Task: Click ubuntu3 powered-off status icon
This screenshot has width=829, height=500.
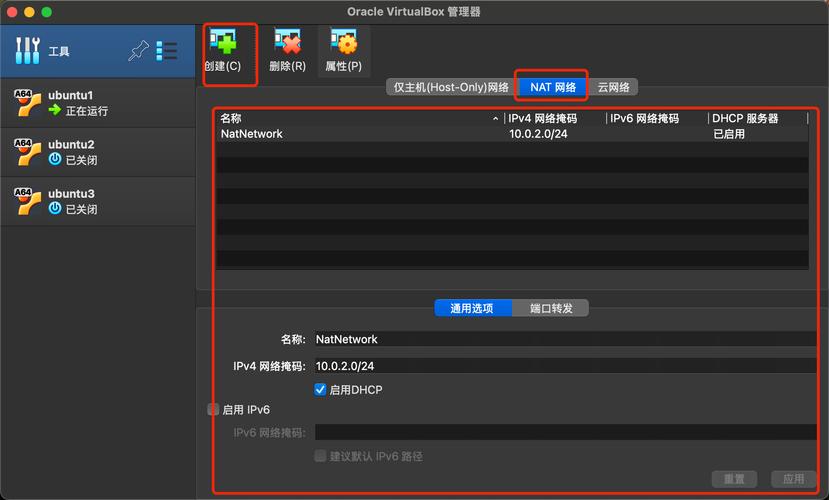Action: click(54, 208)
